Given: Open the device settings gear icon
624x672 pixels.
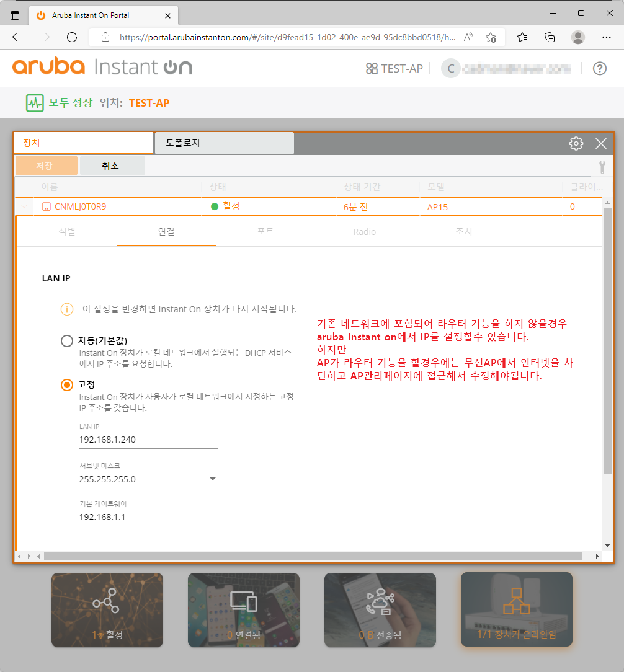Looking at the screenshot, I should (x=576, y=144).
